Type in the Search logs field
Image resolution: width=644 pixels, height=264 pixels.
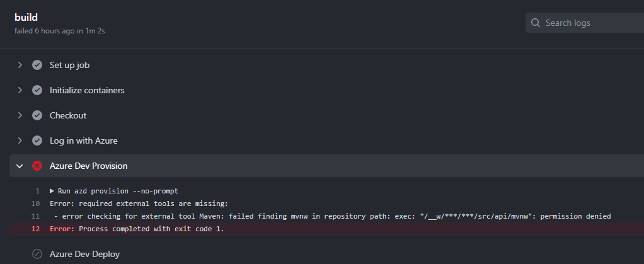pyautogui.click(x=589, y=23)
